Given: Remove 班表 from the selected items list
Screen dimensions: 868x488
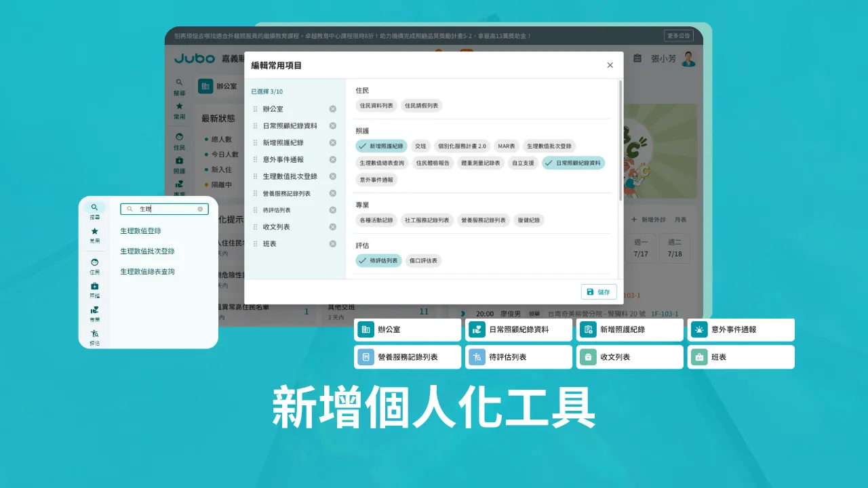Looking at the screenshot, I should [x=333, y=244].
